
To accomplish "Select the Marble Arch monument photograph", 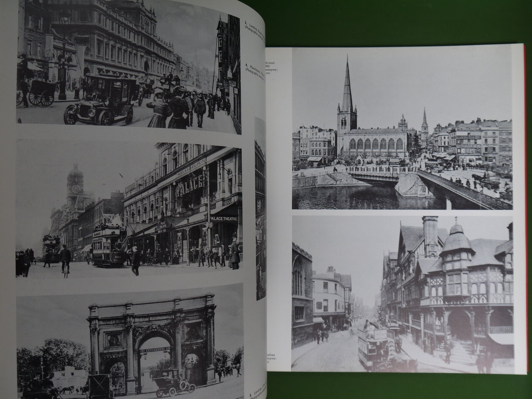I will (129, 341).
